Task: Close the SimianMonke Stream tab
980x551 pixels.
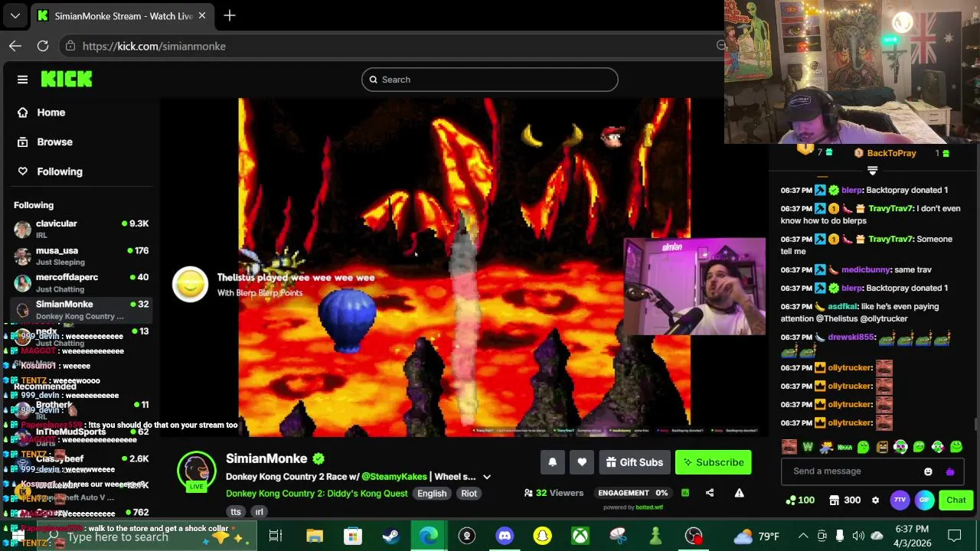Action: (x=202, y=15)
